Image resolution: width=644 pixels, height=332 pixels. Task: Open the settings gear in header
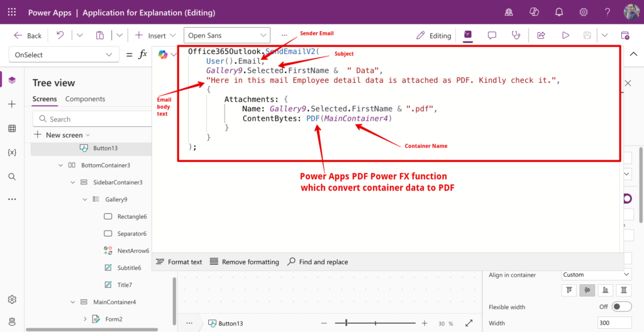584,13
